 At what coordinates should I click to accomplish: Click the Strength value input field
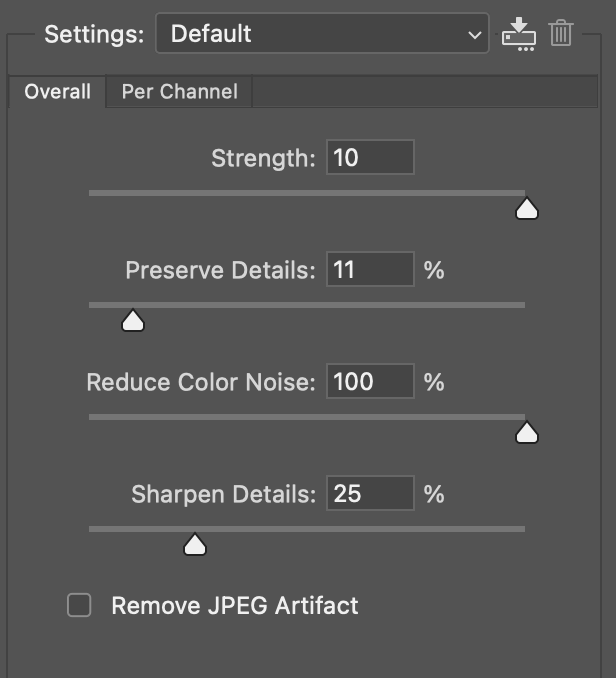click(x=369, y=158)
